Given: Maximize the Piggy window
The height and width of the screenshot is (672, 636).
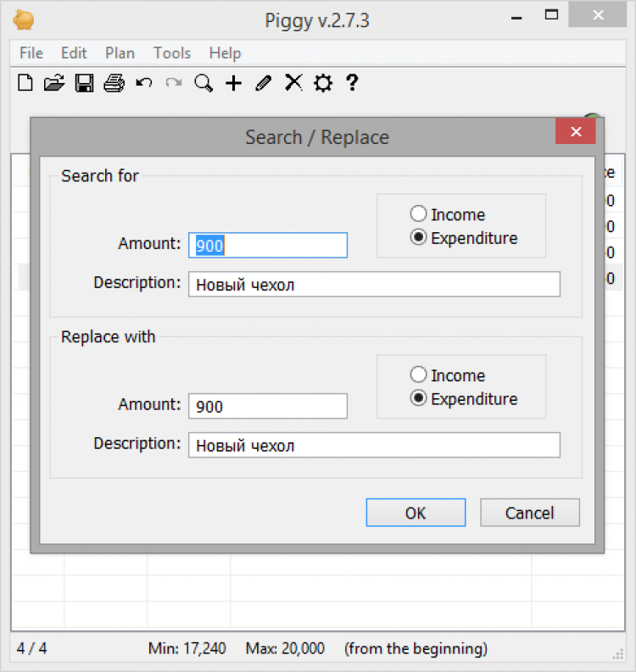Looking at the screenshot, I should (551, 15).
